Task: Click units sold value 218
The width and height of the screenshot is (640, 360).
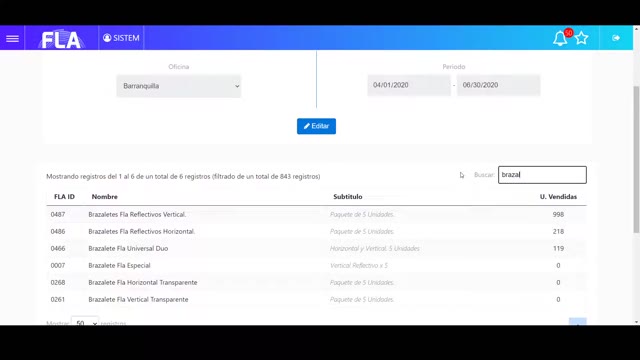Action: (x=558, y=231)
